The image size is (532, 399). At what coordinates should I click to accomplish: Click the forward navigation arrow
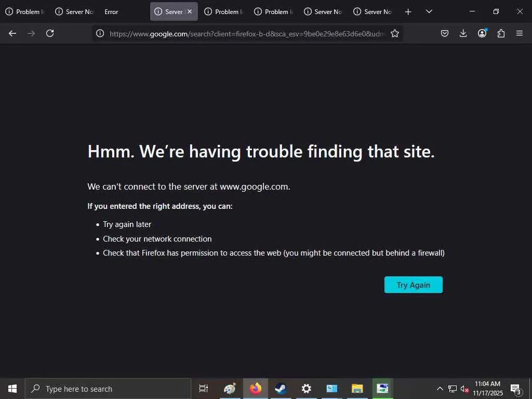[x=31, y=33]
